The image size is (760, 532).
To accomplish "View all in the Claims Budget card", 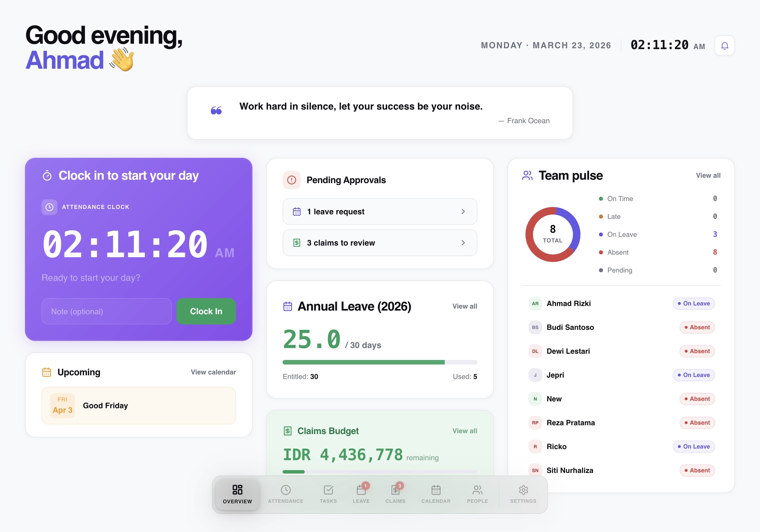I will click(464, 431).
